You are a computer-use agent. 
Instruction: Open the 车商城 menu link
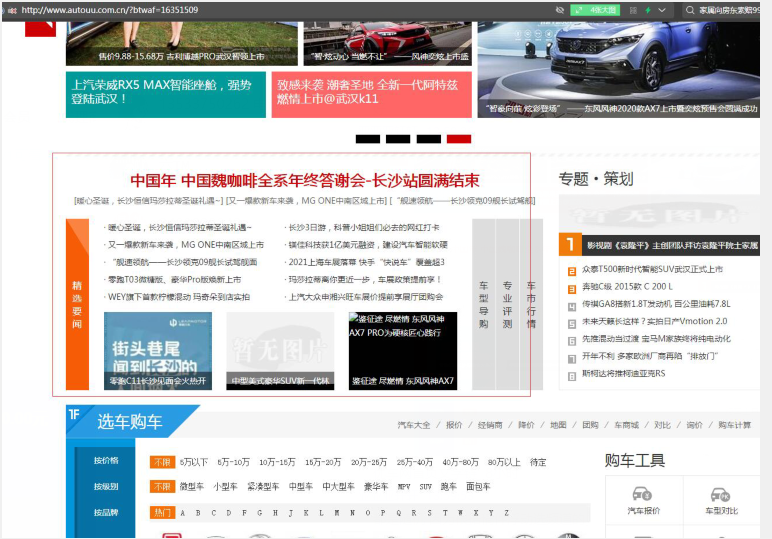pos(626,425)
